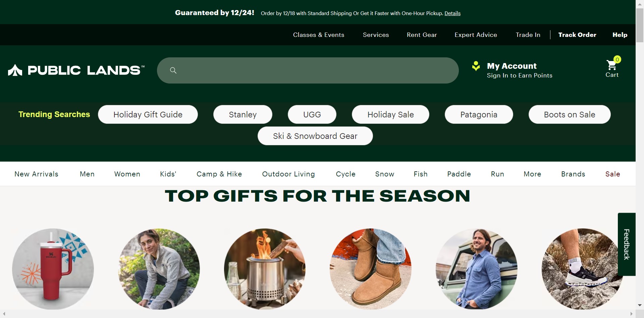This screenshot has height=318, width=644.
Task: Open the shopping cart icon
Action: tap(612, 65)
